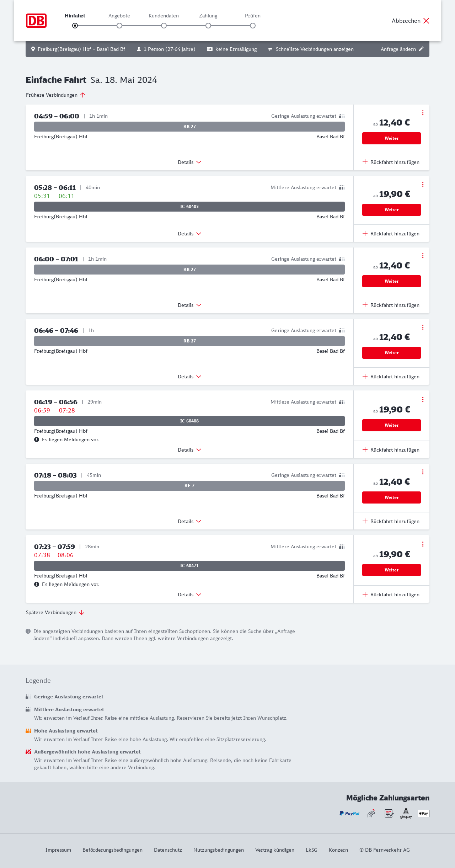Click the Apple Pay icon
This screenshot has height=868, width=455.
[423, 813]
